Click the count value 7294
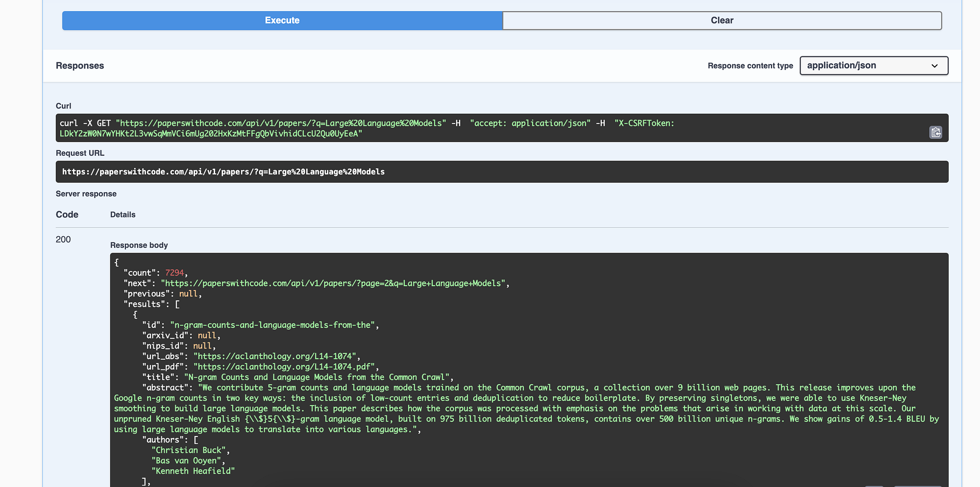The width and height of the screenshot is (980, 487). click(174, 273)
